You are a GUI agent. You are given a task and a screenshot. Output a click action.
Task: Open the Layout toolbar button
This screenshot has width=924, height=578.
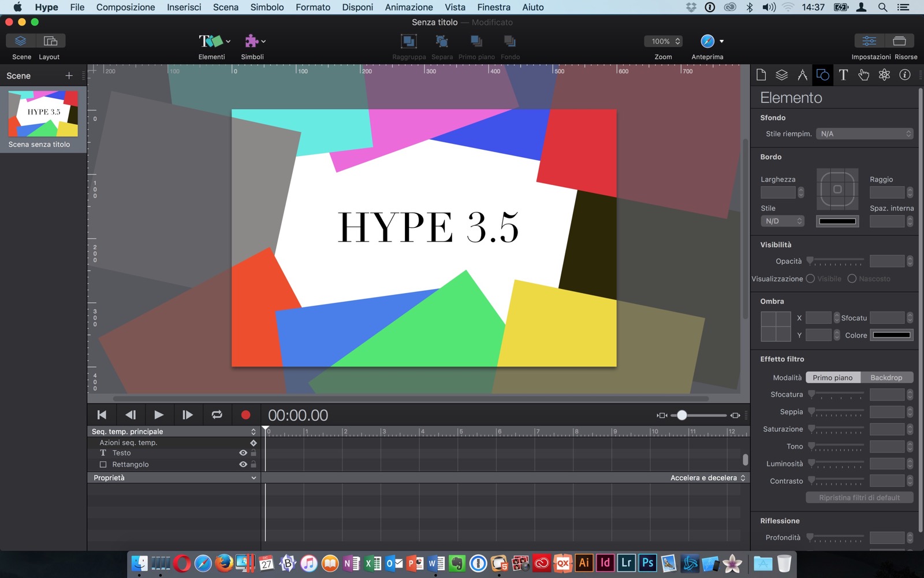(51, 41)
